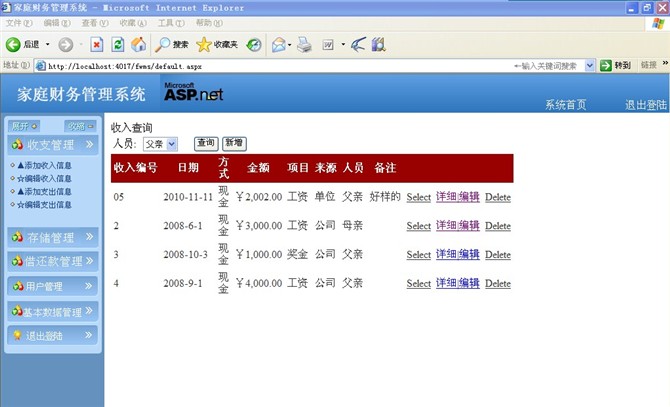670x407 pixels.
Task: Click the Research book icon in toolbar
Action: pyautogui.click(x=379, y=44)
